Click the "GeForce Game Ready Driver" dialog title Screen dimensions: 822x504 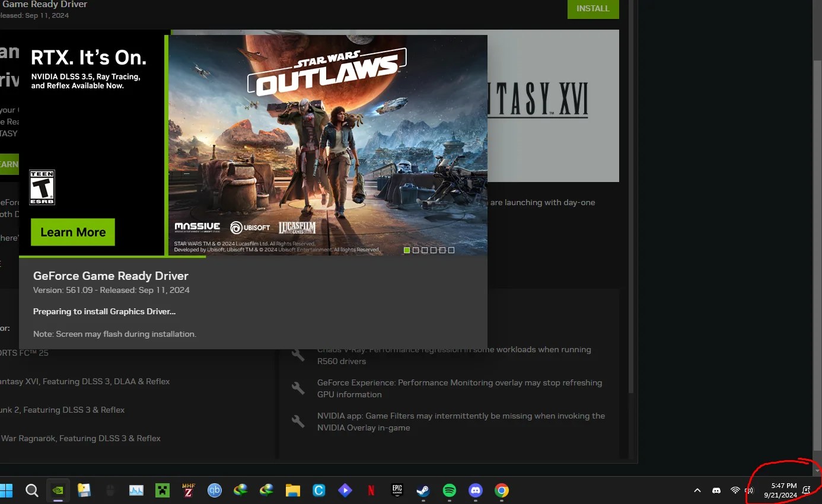coord(111,276)
